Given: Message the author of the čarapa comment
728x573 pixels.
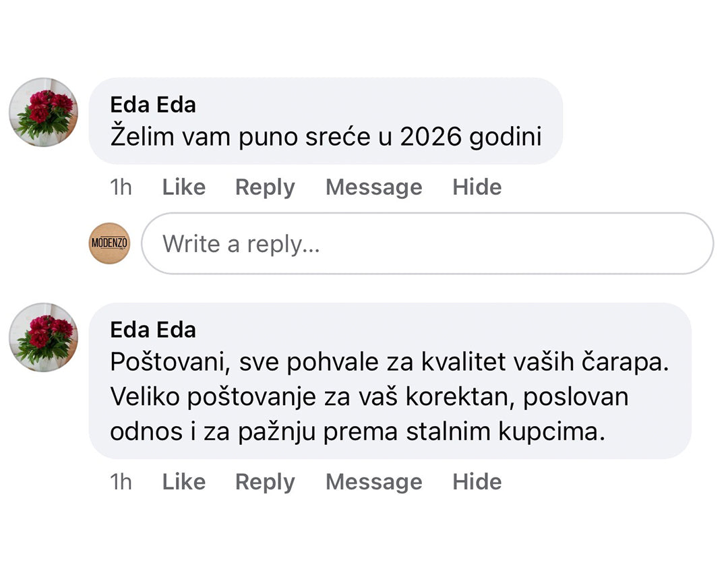Looking at the screenshot, I should coord(373,481).
